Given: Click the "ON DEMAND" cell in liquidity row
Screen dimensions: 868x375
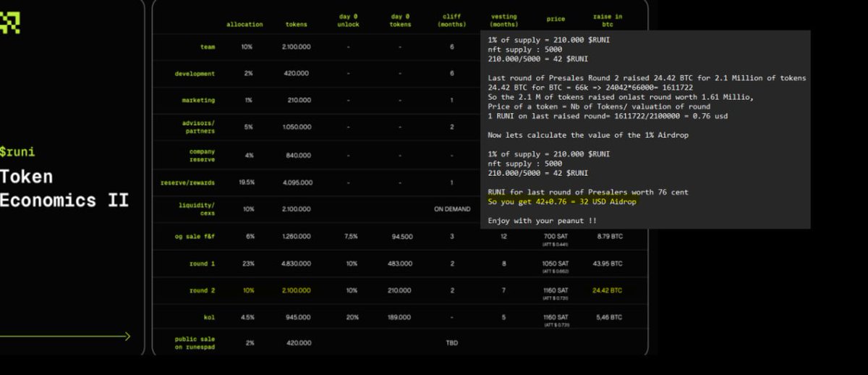Looking at the screenshot, I should tap(452, 209).
